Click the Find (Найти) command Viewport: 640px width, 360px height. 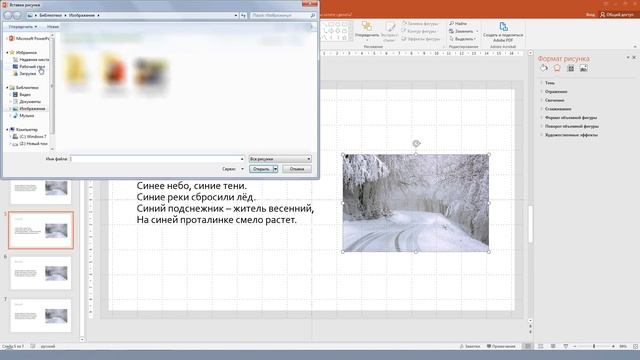(458, 24)
